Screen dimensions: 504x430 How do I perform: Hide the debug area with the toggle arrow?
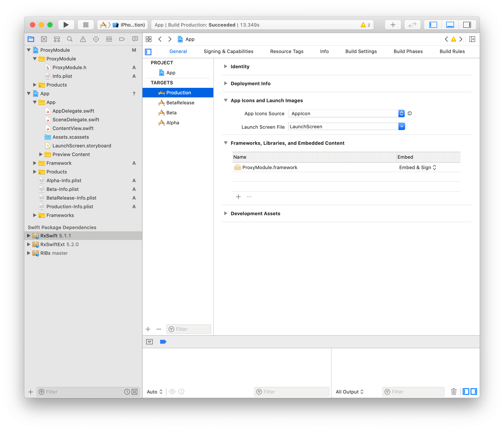pyautogui.click(x=149, y=342)
